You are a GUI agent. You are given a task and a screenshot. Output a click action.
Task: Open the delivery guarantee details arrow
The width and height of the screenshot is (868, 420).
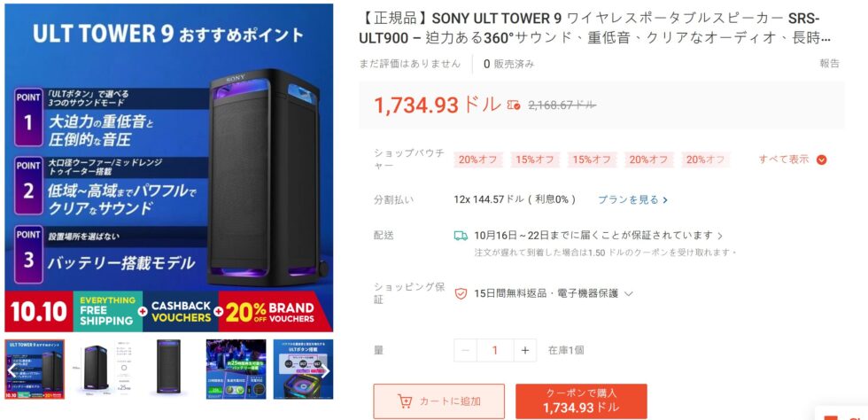click(719, 236)
